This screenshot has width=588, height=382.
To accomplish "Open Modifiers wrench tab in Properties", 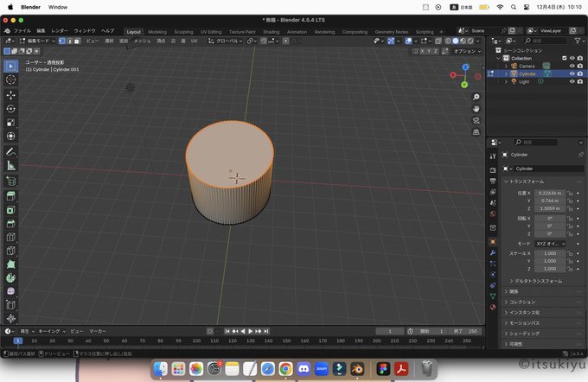I will (x=493, y=252).
